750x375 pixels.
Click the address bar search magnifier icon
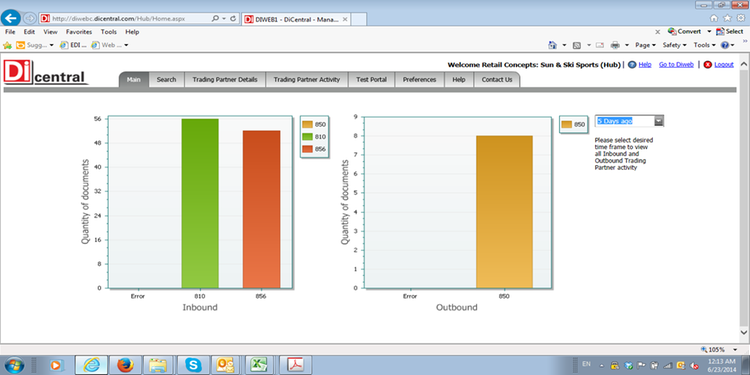tap(215, 18)
